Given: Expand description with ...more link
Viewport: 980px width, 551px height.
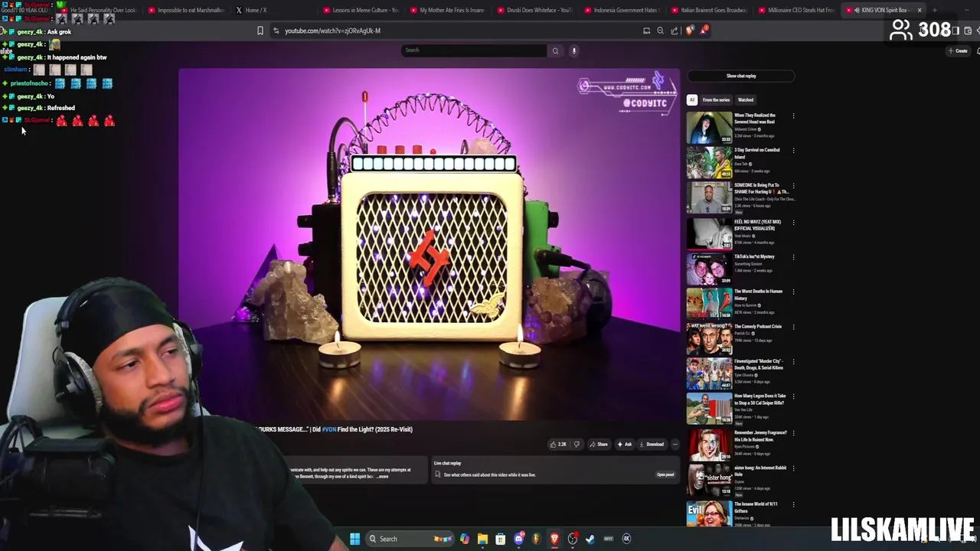Looking at the screenshot, I should click(x=382, y=476).
